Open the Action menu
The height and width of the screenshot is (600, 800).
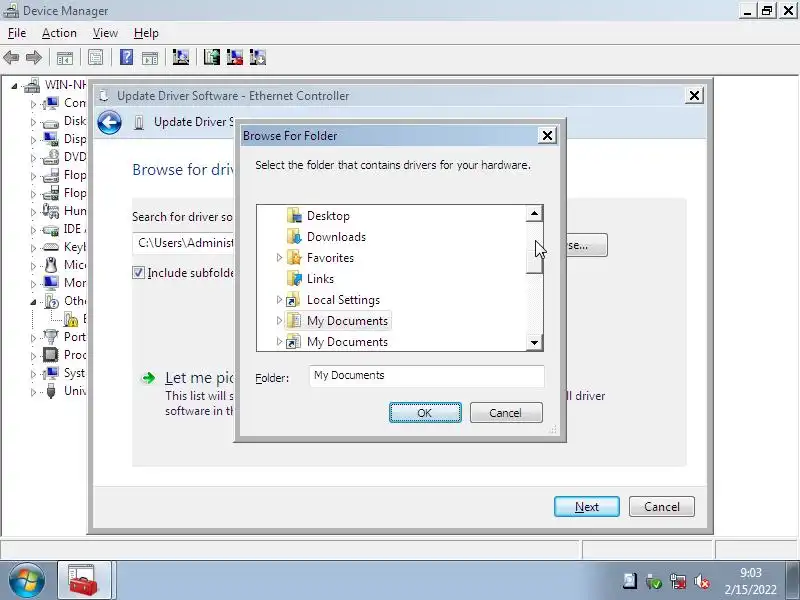click(x=59, y=33)
